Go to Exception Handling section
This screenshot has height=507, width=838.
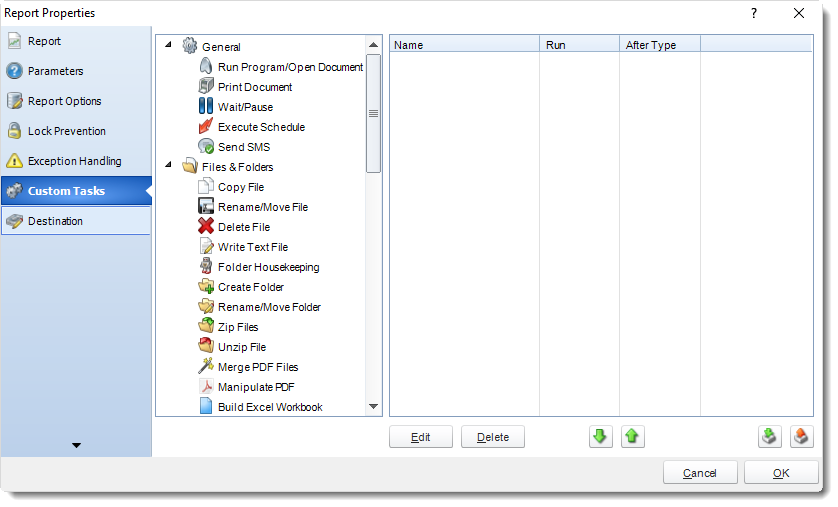(x=76, y=161)
